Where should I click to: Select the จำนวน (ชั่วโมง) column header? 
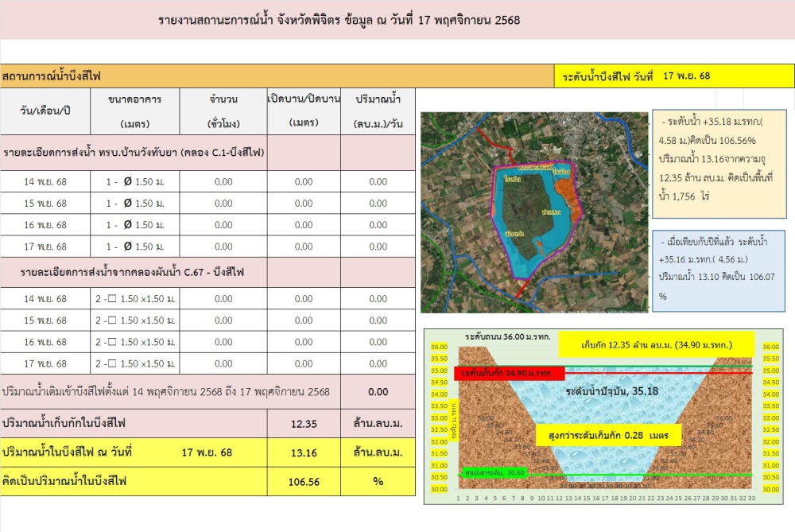click(x=223, y=111)
